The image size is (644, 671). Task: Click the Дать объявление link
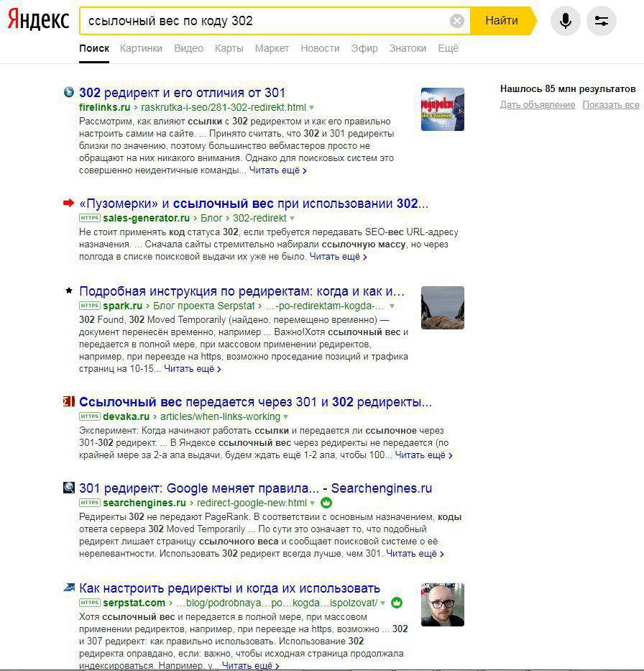(538, 105)
